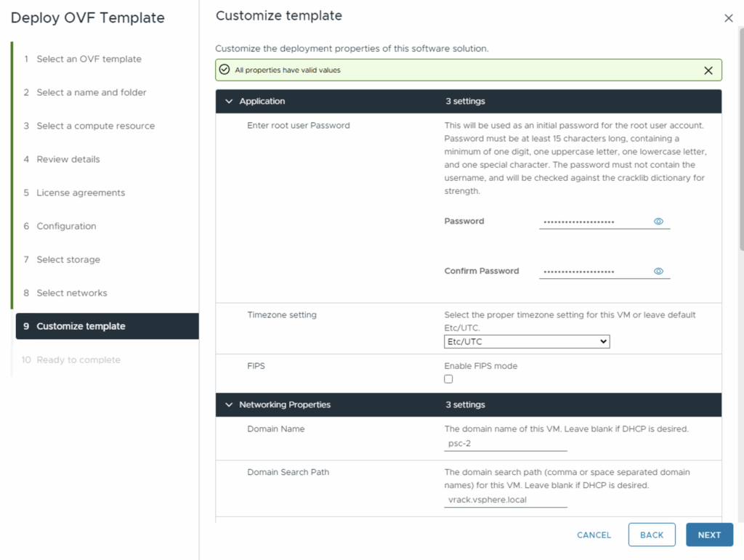The height and width of the screenshot is (560, 744).
Task: Enable the FIPS mode checkbox
Action: coord(448,379)
